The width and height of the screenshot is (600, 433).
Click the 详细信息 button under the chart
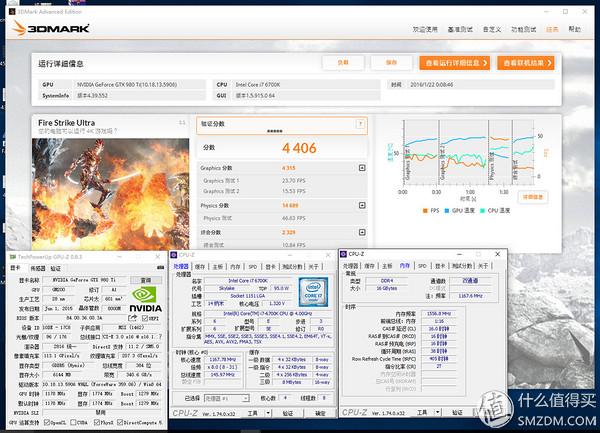[533, 197]
